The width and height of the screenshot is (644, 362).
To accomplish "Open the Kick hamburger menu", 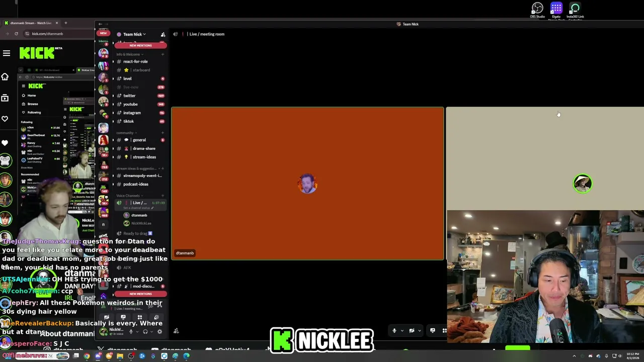I will (x=7, y=53).
